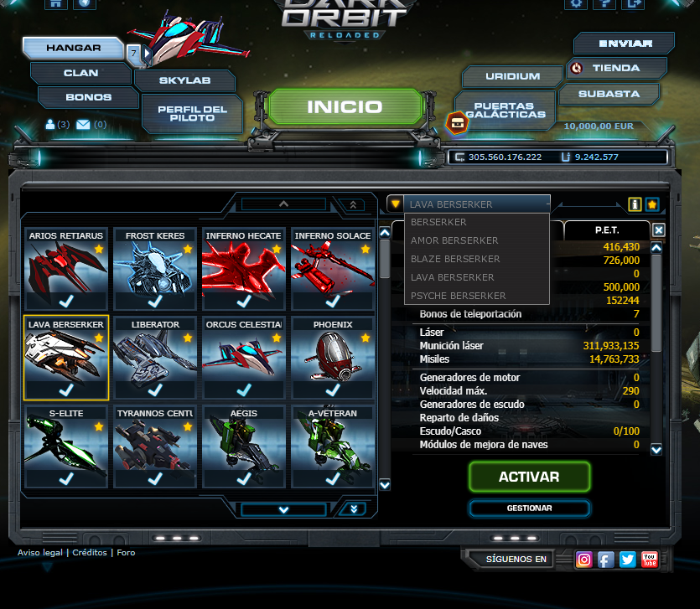Click the arrow next to hangar number 7

pos(147,53)
